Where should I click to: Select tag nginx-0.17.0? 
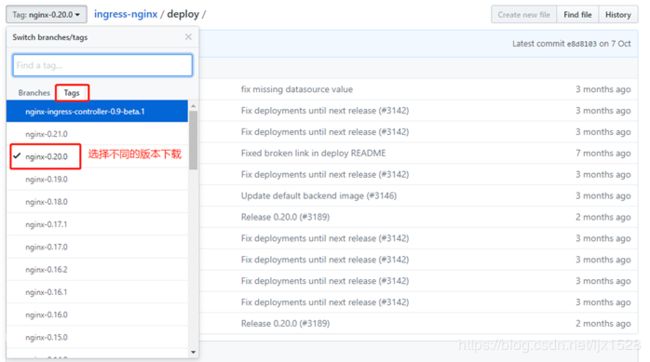(97, 247)
